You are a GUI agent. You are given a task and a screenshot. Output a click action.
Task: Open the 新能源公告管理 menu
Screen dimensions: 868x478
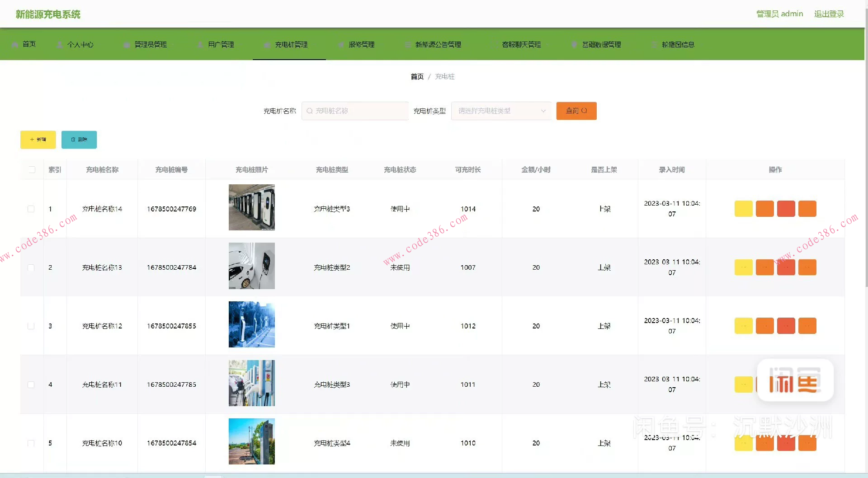(438, 44)
